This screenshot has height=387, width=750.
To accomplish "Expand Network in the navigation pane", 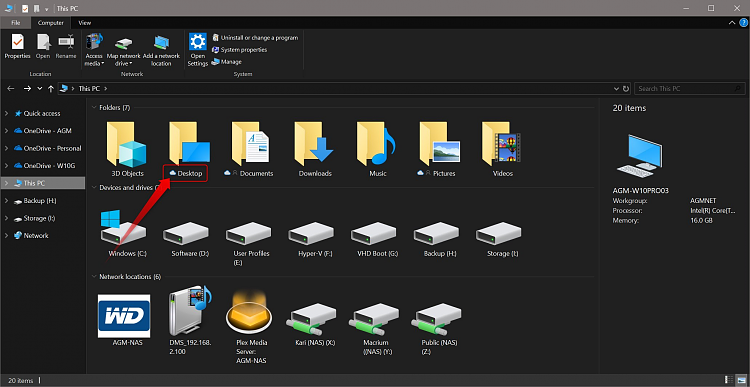I will pyautogui.click(x=6, y=235).
